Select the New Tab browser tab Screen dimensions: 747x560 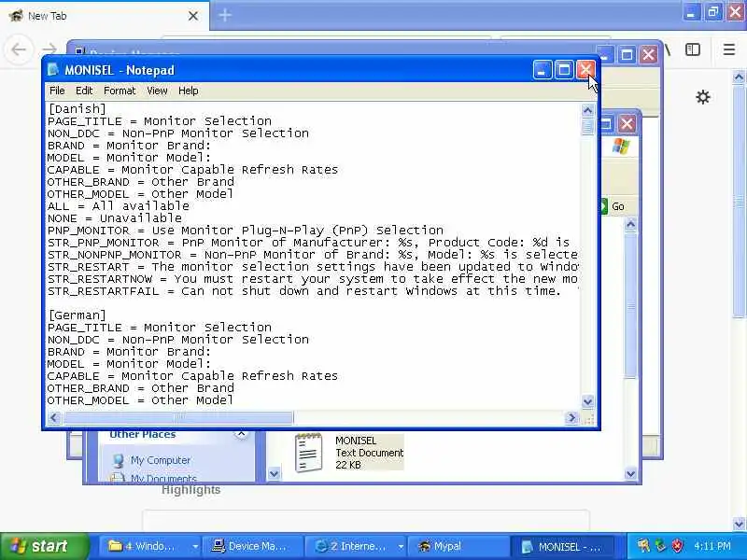pos(105,16)
